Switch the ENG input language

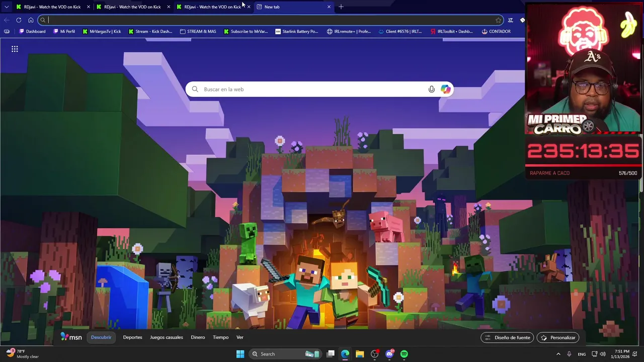[x=582, y=354]
